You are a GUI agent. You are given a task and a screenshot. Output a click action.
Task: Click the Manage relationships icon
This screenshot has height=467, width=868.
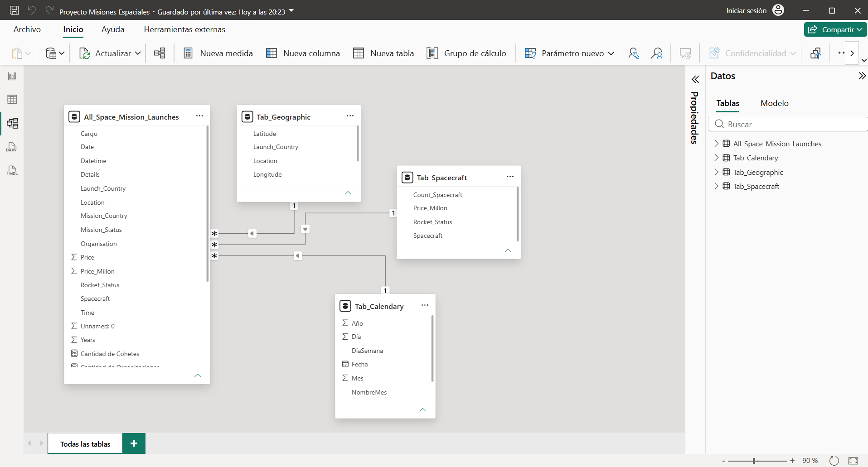coord(160,53)
